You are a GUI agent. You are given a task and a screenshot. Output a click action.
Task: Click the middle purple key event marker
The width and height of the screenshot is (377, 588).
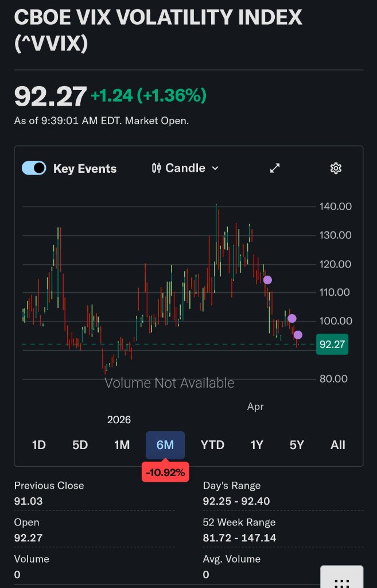coord(292,318)
